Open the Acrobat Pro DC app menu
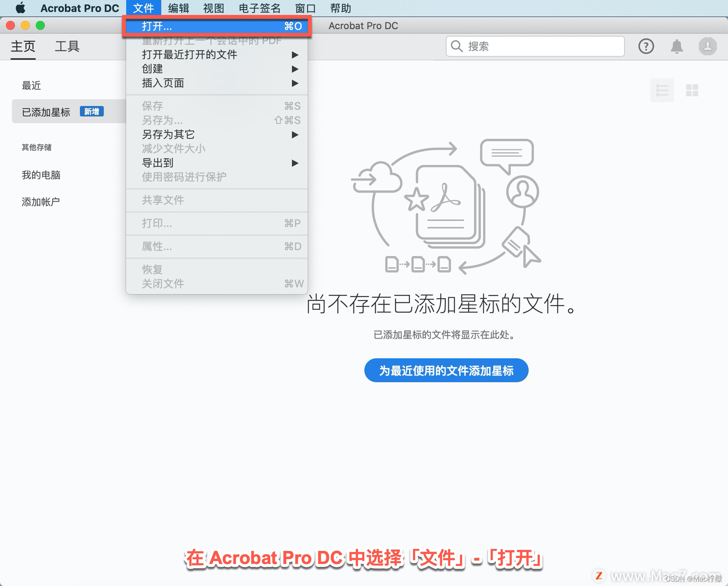 click(x=80, y=8)
